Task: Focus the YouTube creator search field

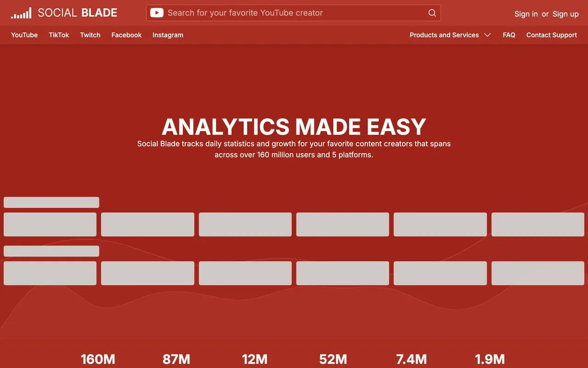Action: [294, 13]
